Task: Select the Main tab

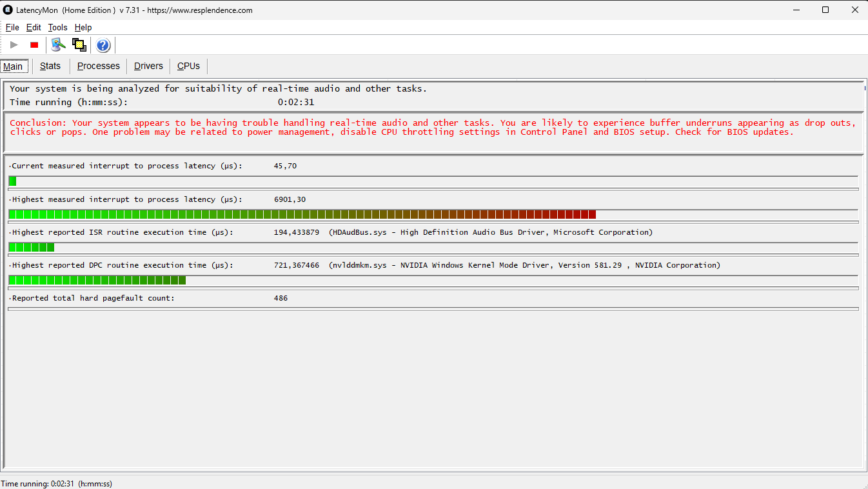Action: click(x=13, y=66)
